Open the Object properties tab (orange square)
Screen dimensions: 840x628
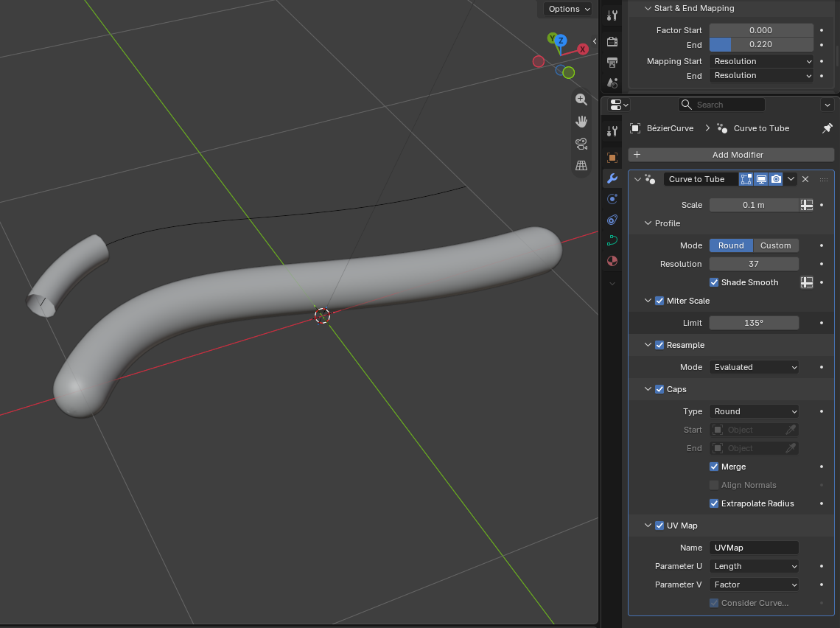[x=612, y=158]
